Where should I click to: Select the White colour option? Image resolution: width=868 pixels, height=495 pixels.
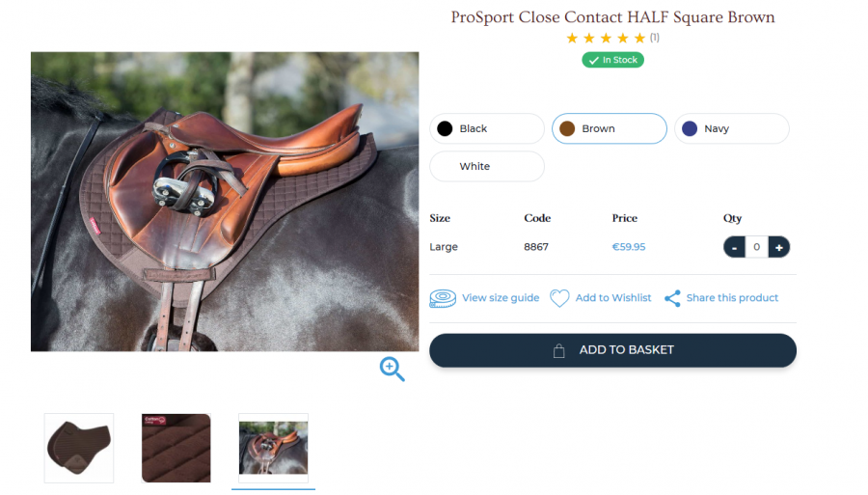click(487, 166)
